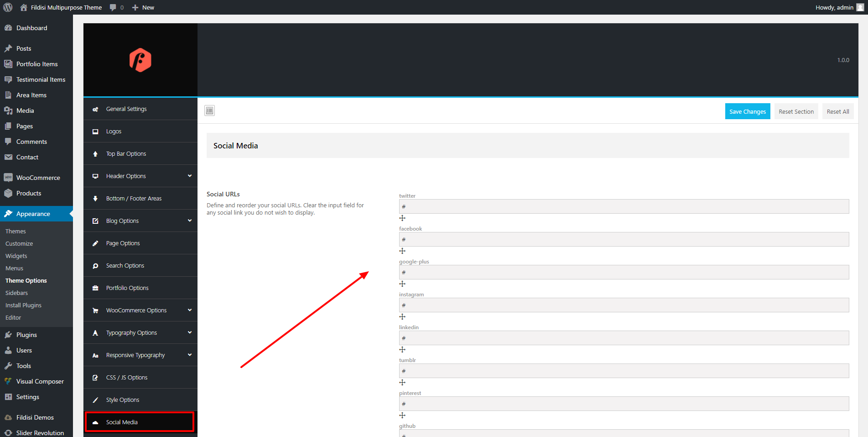Open the Sidebars submenu link

[x=16, y=293]
